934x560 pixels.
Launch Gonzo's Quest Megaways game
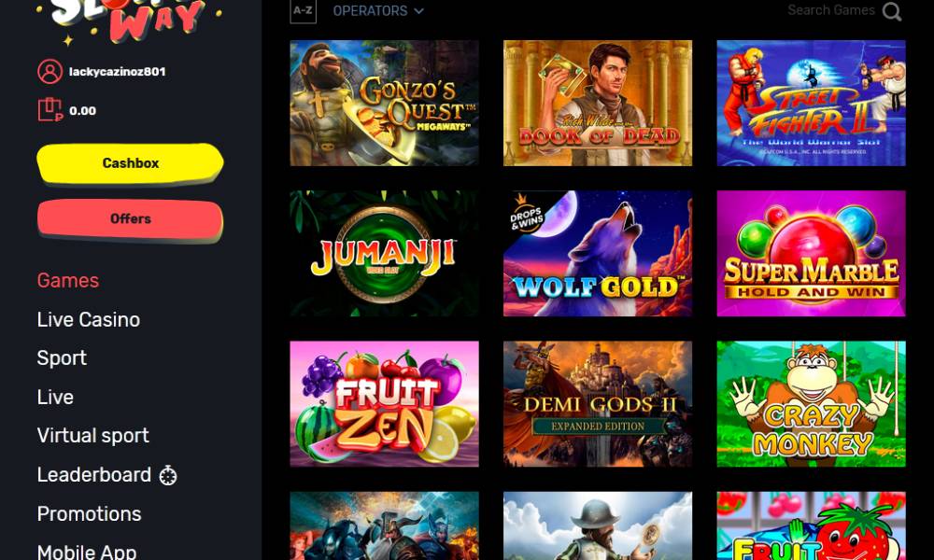click(384, 103)
